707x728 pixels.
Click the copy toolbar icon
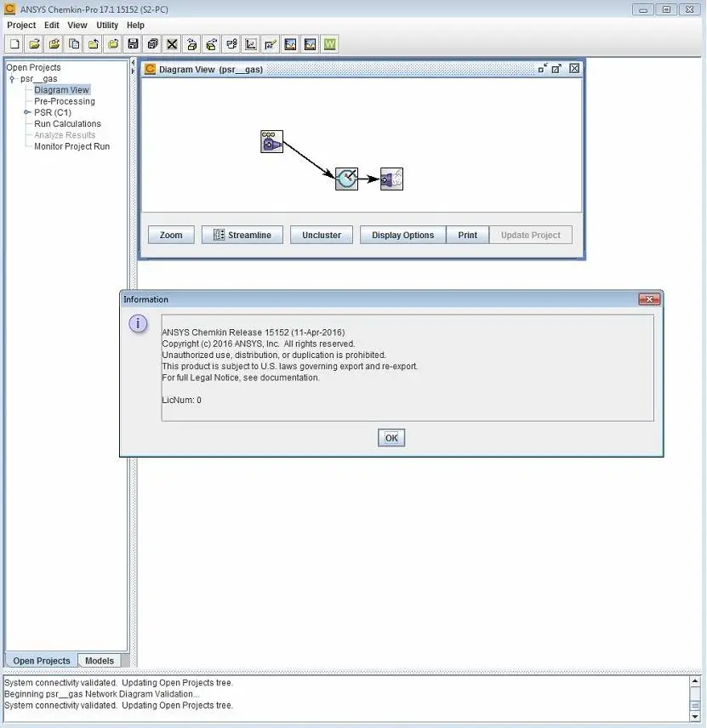point(74,43)
